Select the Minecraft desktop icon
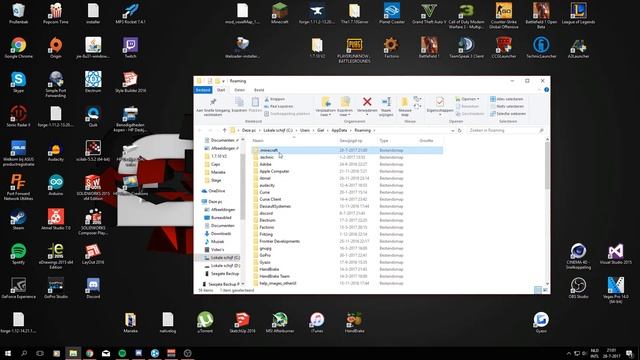Image resolution: width=640 pixels, height=360 pixels. click(280, 13)
